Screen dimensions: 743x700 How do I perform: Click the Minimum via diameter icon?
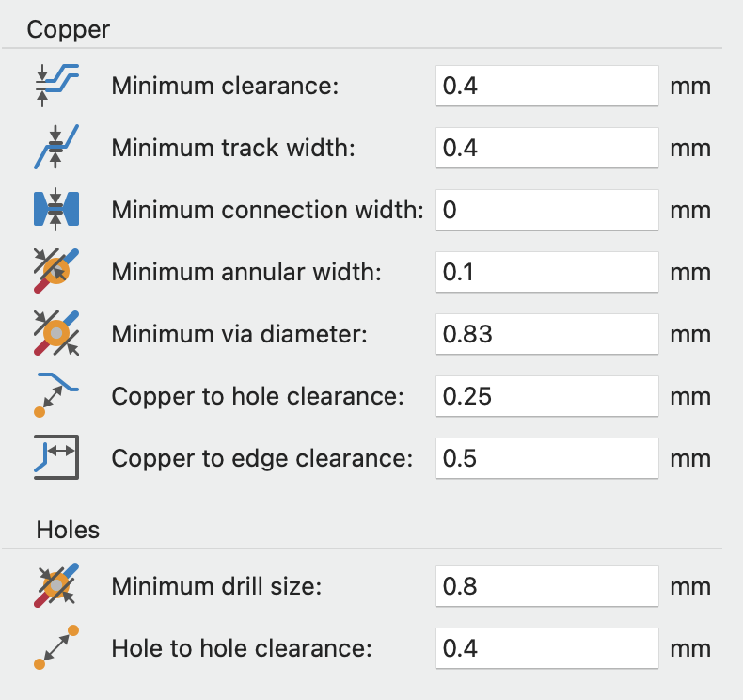tap(56, 333)
